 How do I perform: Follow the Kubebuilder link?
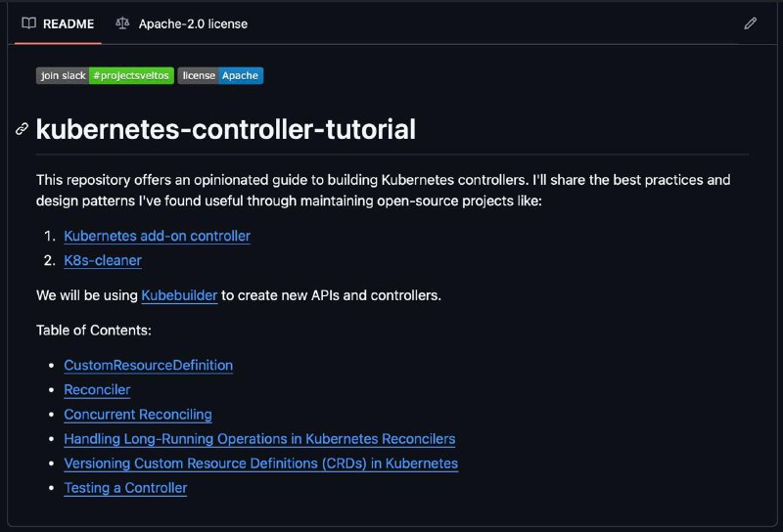pos(179,295)
